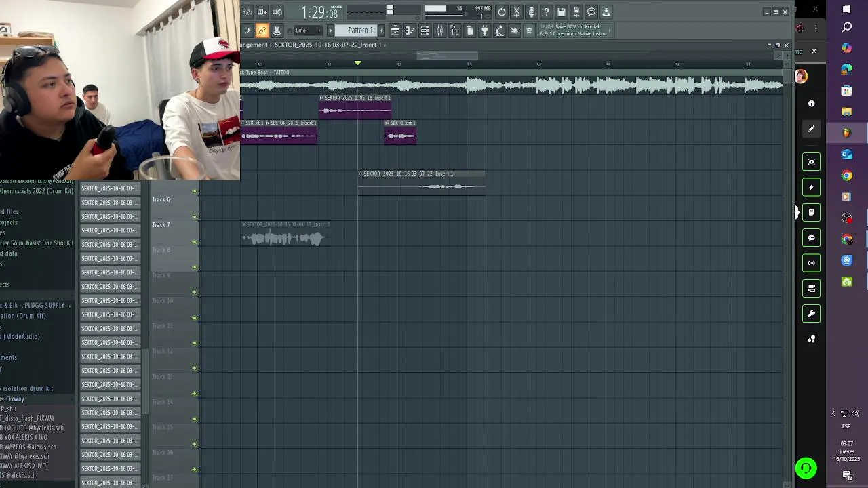The image size is (868, 488).
Task: Click the lightning bolt icon in side panel
Action: (x=812, y=187)
